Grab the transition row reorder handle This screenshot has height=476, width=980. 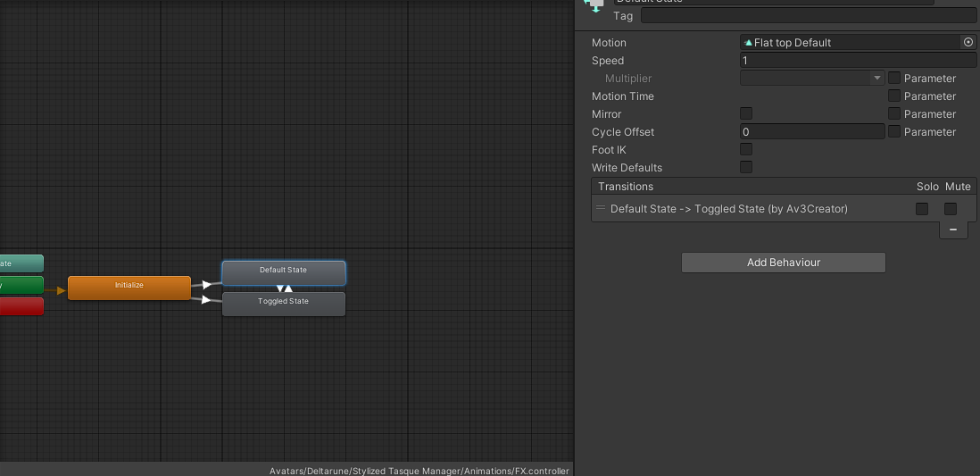[601, 208]
